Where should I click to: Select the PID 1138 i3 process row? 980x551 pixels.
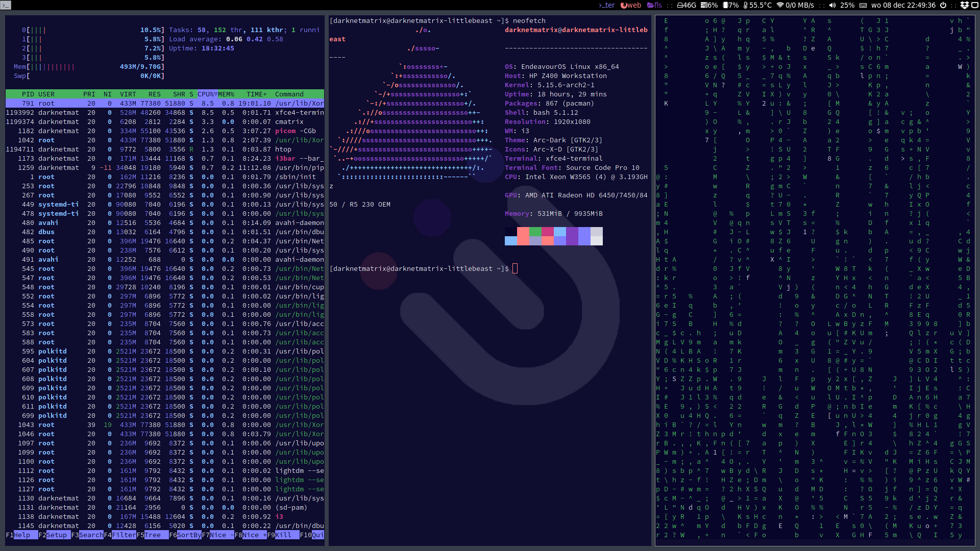tap(165, 517)
